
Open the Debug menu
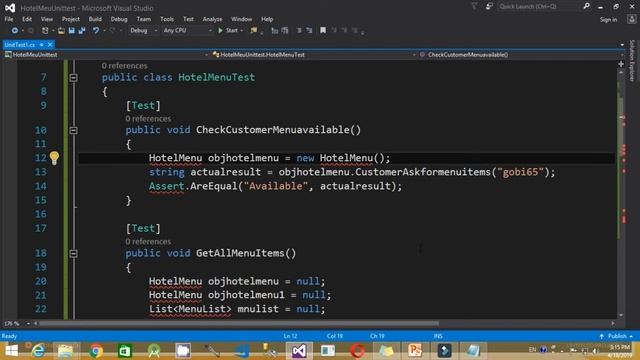click(119, 19)
